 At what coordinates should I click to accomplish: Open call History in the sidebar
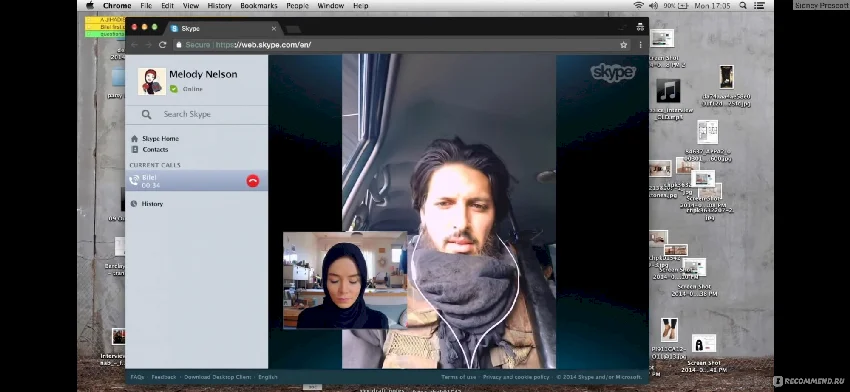click(x=152, y=204)
